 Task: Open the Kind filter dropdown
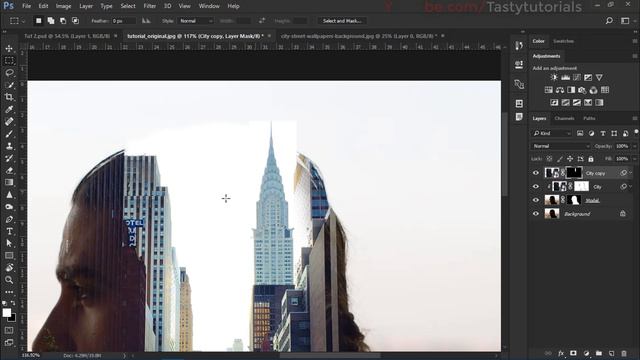point(551,133)
